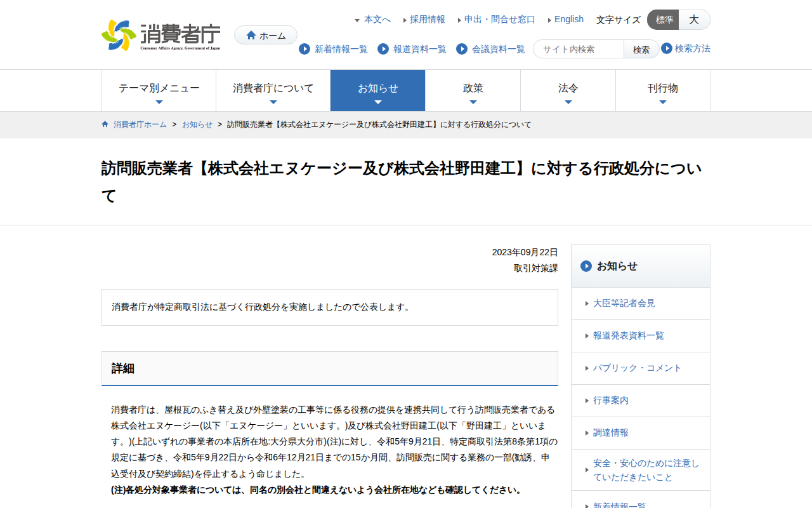The height and width of the screenshot is (508, 812).
Task: Click the 消費者庁 logo in the header
Action: pyautogui.click(x=161, y=36)
